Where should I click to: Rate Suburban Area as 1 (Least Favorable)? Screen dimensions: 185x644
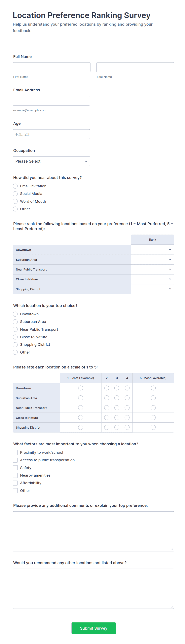[x=80, y=398]
